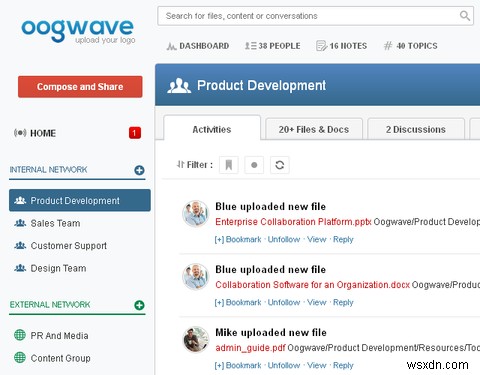480x375 pixels.
Task: Click the People list icon
Action: coord(251,46)
